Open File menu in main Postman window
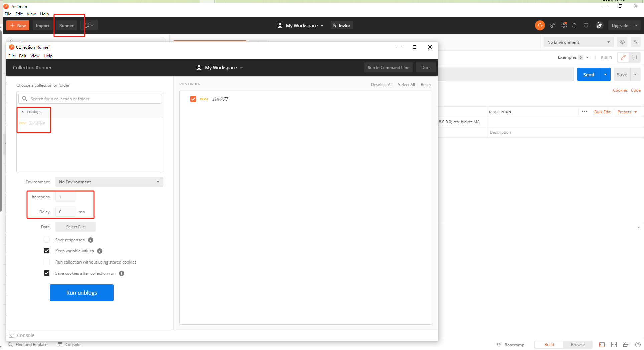This screenshot has width=644, height=350. (8, 14)
